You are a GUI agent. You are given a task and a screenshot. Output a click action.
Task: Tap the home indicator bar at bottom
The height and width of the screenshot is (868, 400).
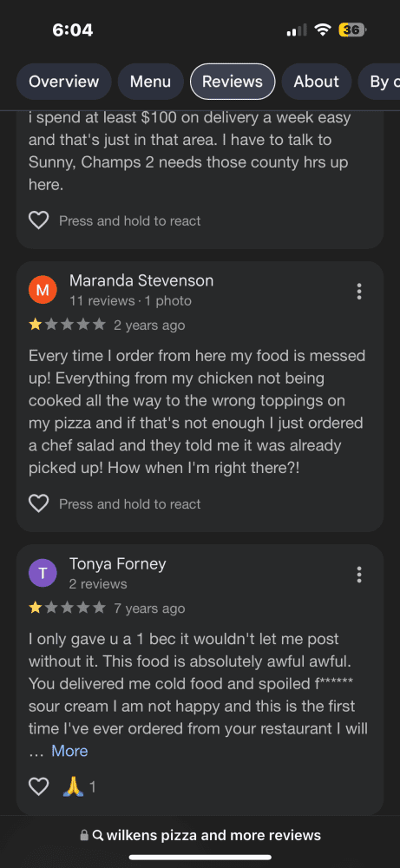[x=200, y=858]
